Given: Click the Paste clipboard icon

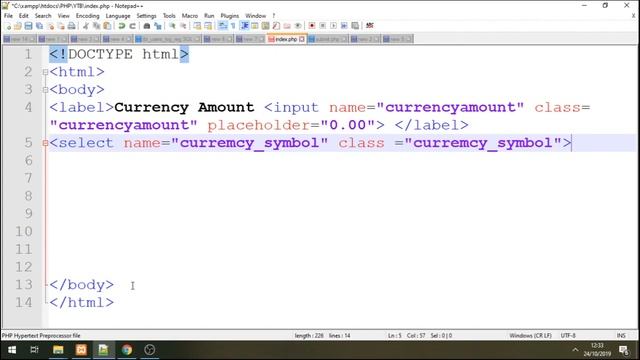Looking at the screenshot, I should [107, 26].
